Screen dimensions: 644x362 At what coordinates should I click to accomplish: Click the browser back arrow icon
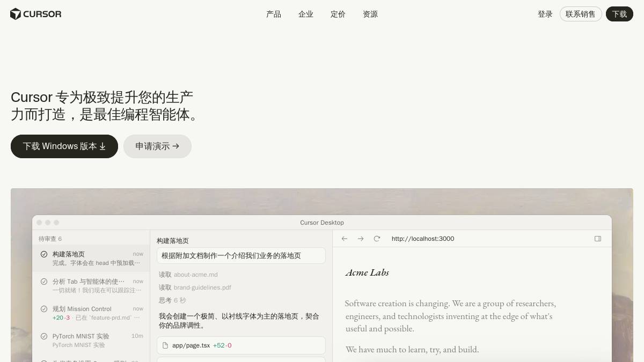pyautogui.click(x=345, y=239)
